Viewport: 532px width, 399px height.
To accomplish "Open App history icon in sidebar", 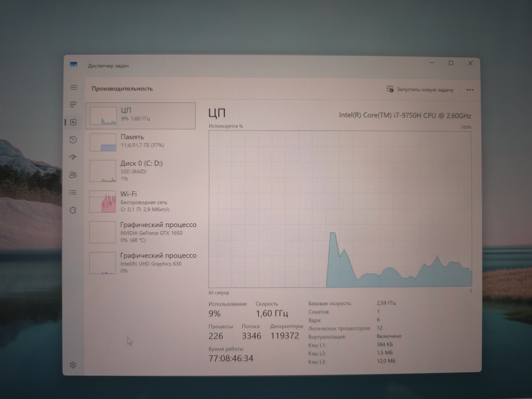I will pyautogui.click(x=73, y=140).
